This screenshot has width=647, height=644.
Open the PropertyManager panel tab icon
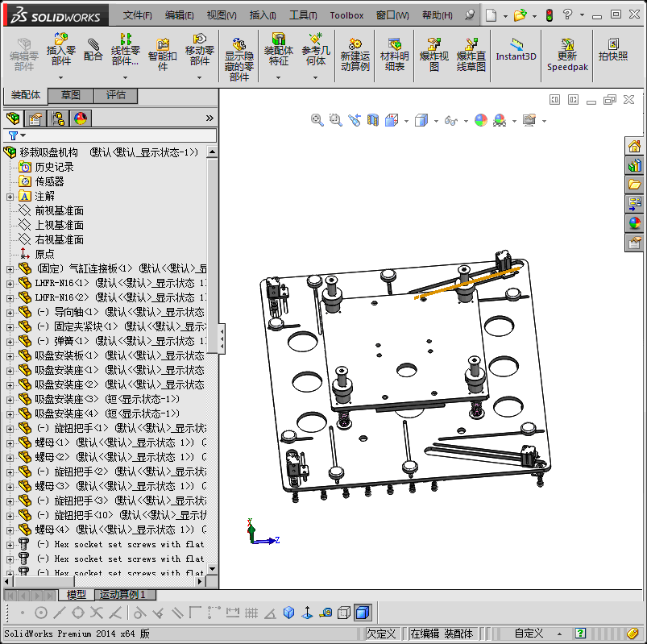point(35,119)
